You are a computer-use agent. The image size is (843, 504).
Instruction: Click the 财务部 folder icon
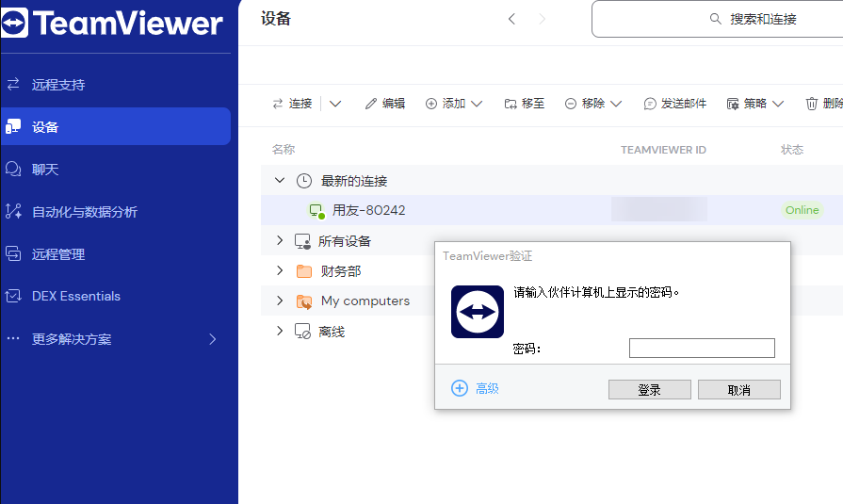[x=303, y=271]
